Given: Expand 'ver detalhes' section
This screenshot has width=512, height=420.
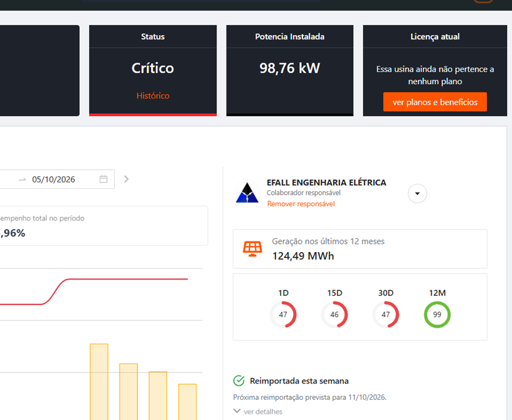Looking at the screenshot, I should [258, 411].
